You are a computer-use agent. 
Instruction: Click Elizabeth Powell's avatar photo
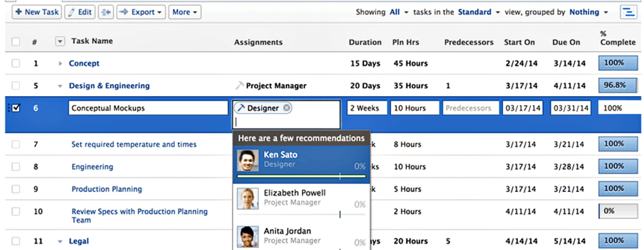(x=248, y=199)
